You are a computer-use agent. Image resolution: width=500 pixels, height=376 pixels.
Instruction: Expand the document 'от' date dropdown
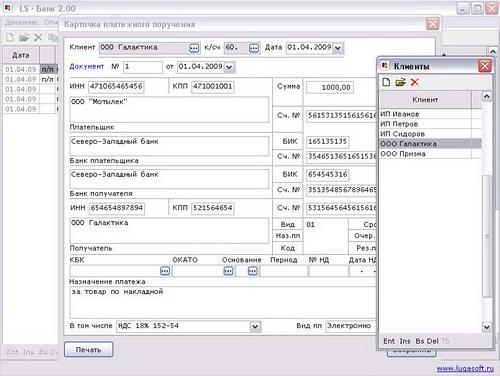[x=229, y=67]
